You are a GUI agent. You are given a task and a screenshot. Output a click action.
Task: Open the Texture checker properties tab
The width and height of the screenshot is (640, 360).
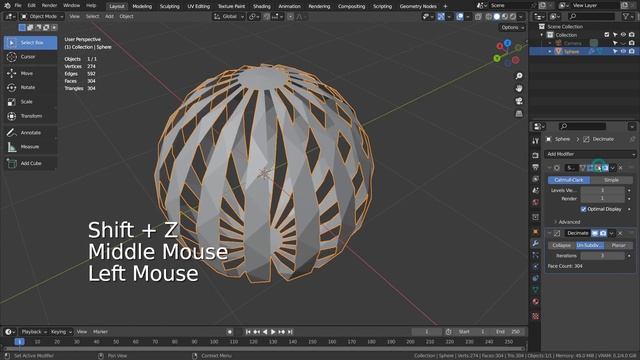pyautogui.click(x=536, y=316)
